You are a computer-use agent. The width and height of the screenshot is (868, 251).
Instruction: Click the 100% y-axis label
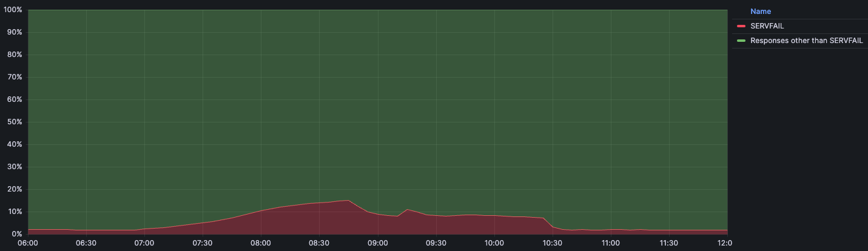pos(13,10)
